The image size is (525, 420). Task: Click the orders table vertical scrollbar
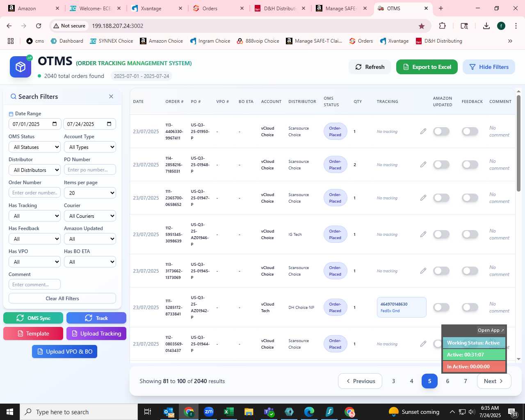tap(518, 143)
